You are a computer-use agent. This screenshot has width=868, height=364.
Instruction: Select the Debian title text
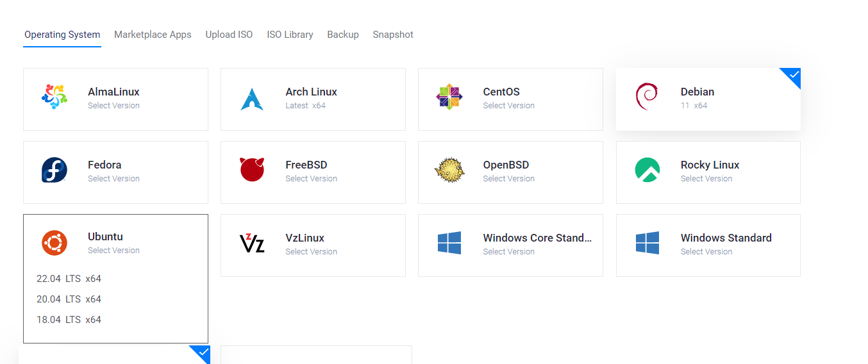pyautogui.click(x=697, y=92)
